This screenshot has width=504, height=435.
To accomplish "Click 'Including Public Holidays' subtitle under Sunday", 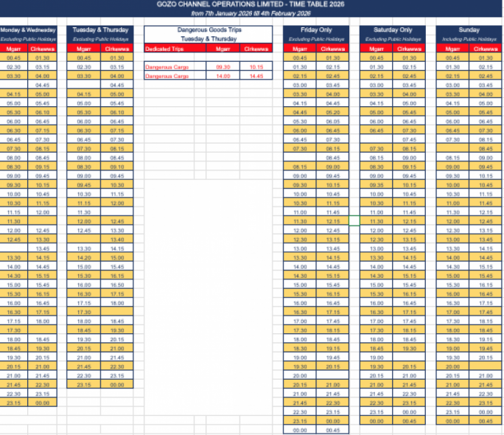I will [x=468, y=38].
